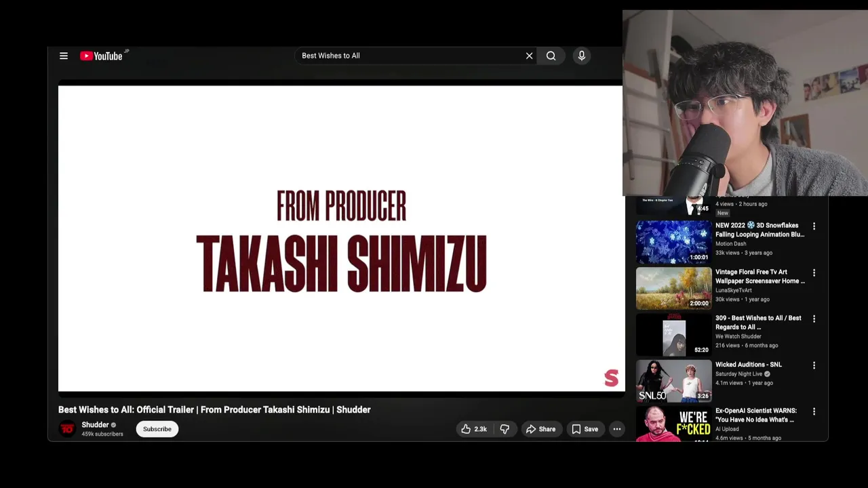This screenshot has width=868, height=488.
Task: Visit the AI Upload channel
Action: [727, 429]
